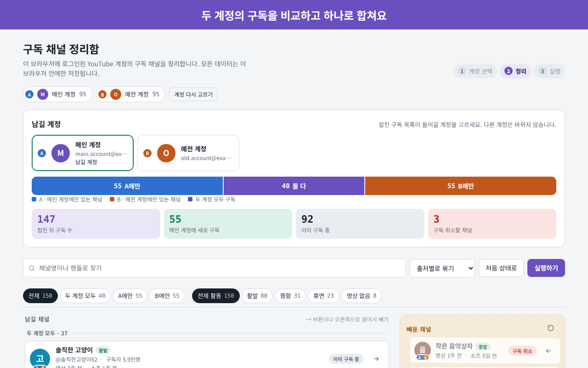Click the 구독 취소 badge on 작은 음악상자
The width and height of the screenshot is (588, 368).
tap(522, 351)
